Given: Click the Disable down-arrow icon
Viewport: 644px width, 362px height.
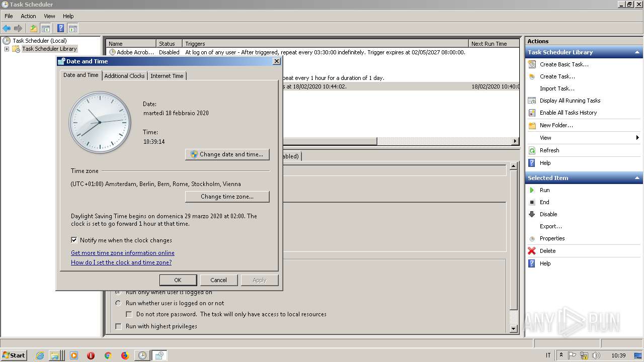Looking at the screenshot, I should point(532,214).
